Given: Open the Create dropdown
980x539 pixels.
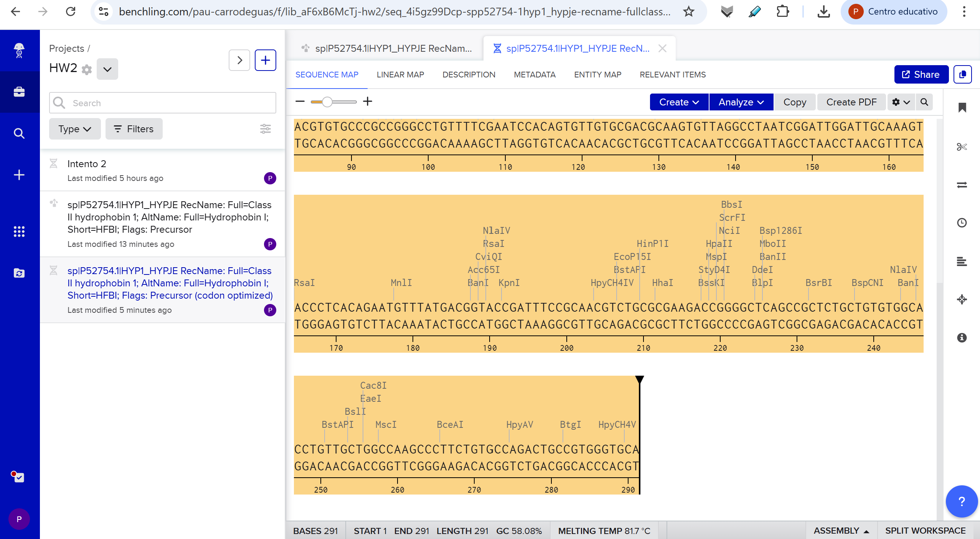Looking at the screenshot, I should click(x=679, y=102).
